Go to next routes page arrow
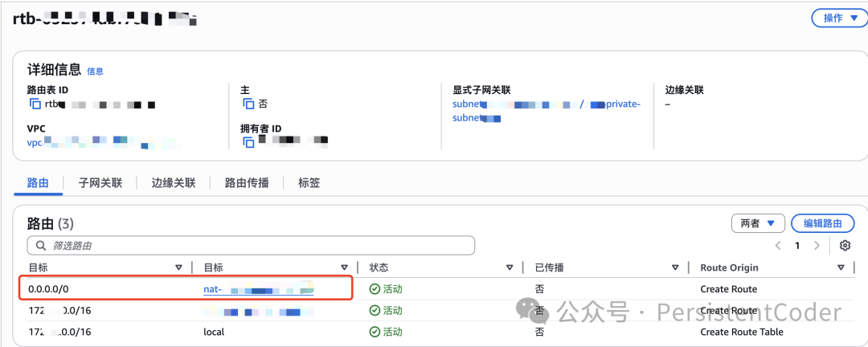The image size is (868, 347). tap(817, 246)
